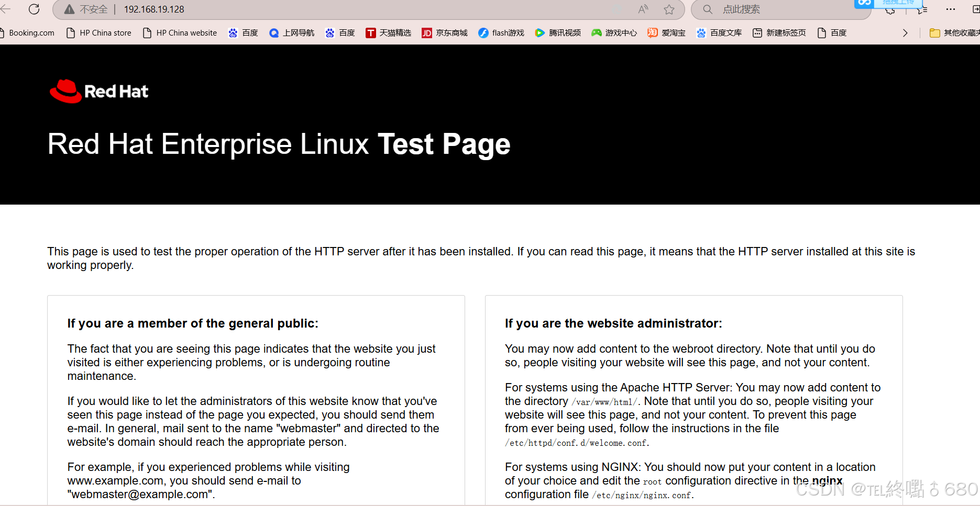Click the /var/www/html/ path text
Screen dimensions: 980x506
[605, 402]
